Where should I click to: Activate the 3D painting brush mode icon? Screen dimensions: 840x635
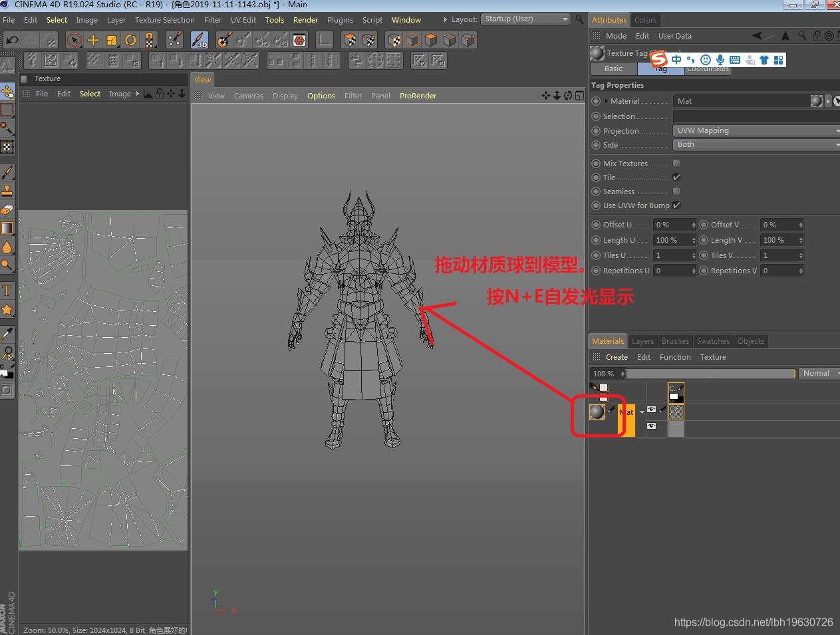pos(199,41)
